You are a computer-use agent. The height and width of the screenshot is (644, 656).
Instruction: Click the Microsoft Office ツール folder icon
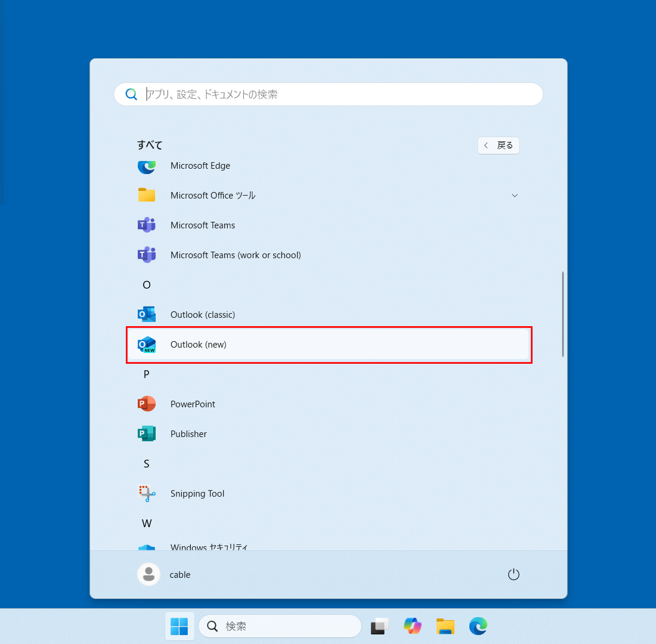[147, 195]
